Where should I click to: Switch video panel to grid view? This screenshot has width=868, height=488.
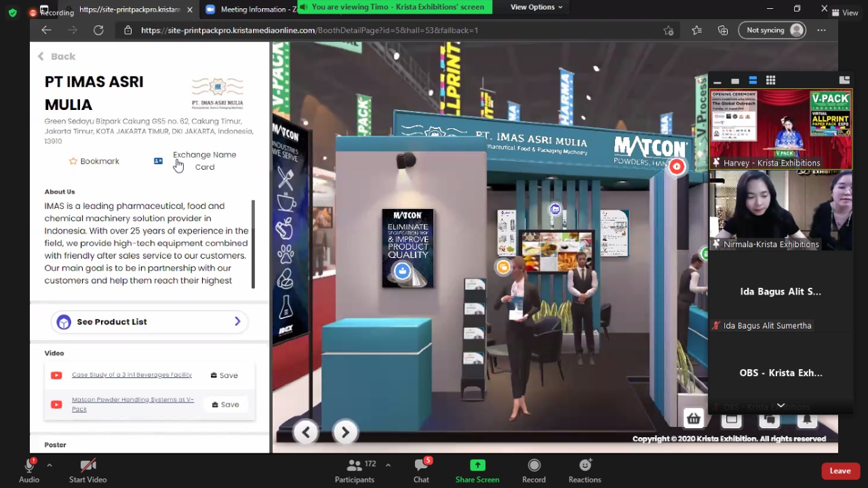770,81
